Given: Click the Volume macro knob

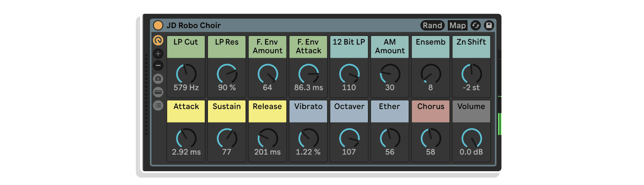Looking at the screenshot, I should [x=472, y=138].
